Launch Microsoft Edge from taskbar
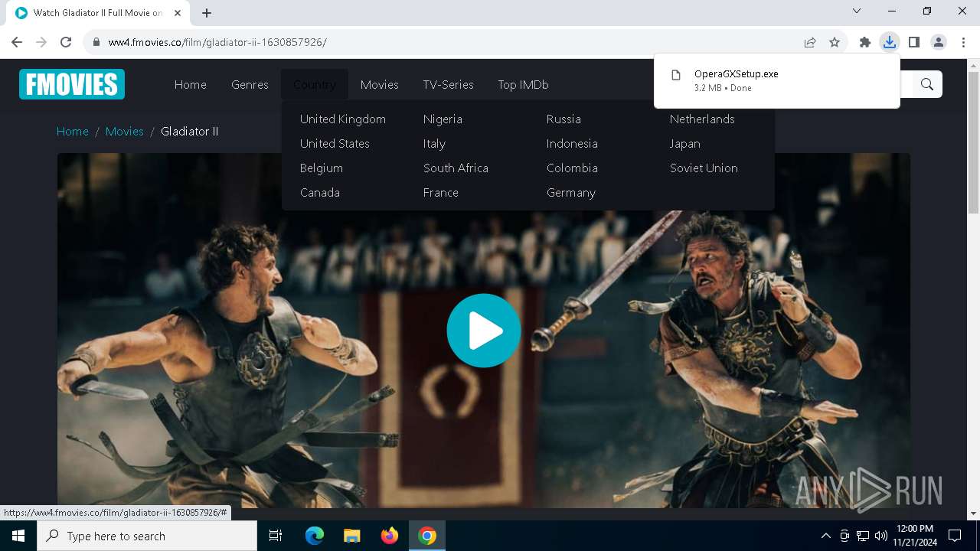The width and height of the screenshot is (980, 551). click(x=315, y=536)
